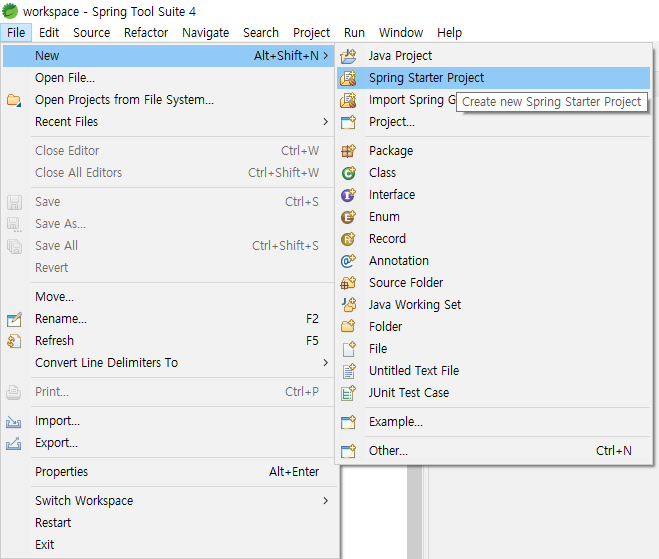Open the Run menu
This screenshot has height=559, width=659.
click(x=354, y=33)
